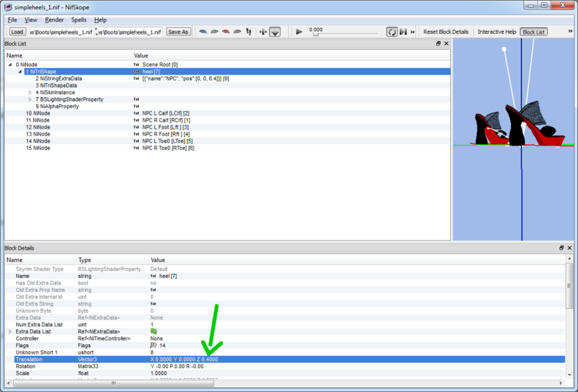
Task: Close the Block List panel
Action: (x=446, y=43)
